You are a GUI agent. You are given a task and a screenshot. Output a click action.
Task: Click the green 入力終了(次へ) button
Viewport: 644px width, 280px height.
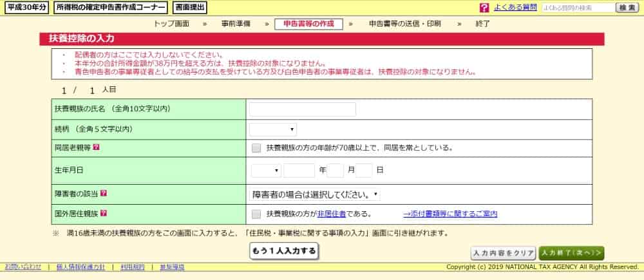(571, 253)
